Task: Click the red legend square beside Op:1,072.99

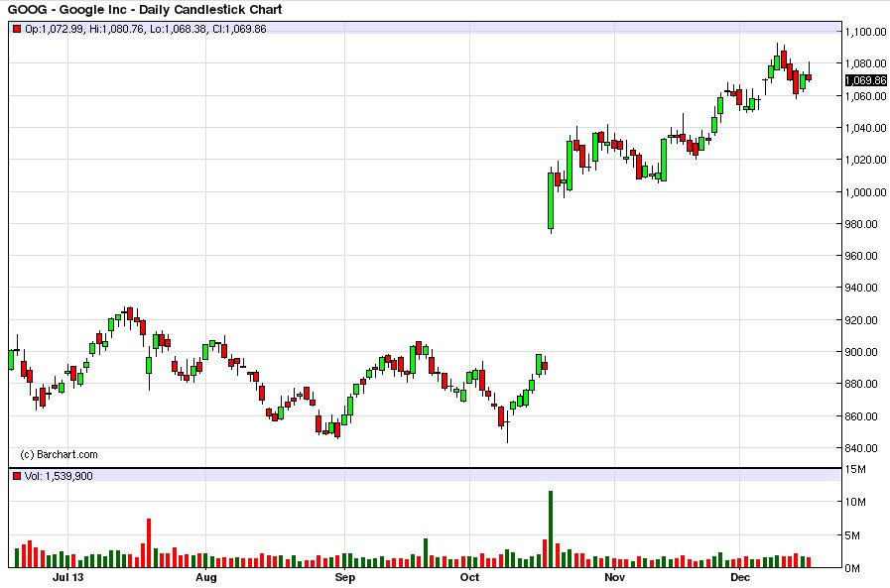Action: point(17,29)
